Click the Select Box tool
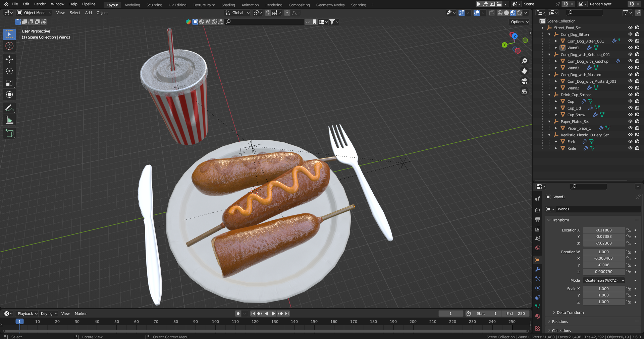Viewport: 644px width, 339px height. point(9,34)
